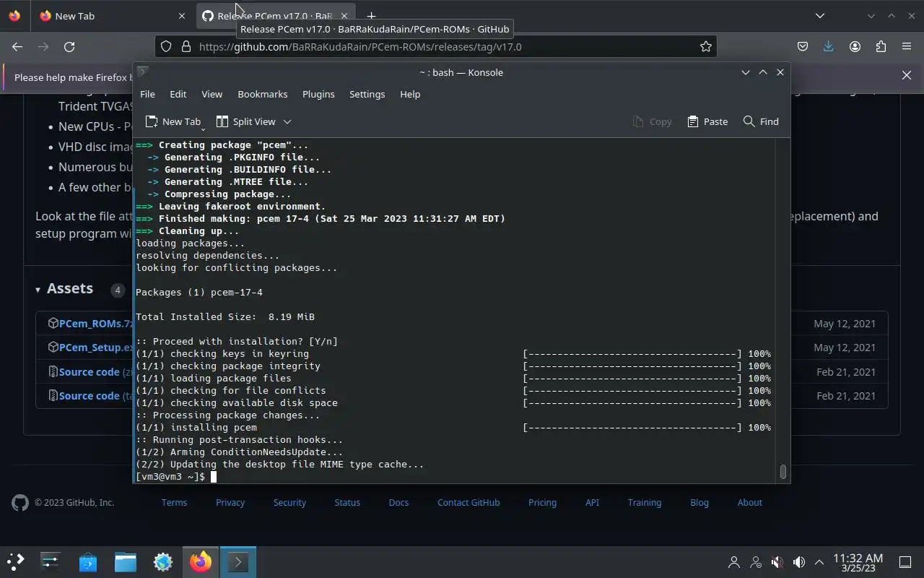Switch to the New Tab tab
This screenshot has width=924, height=578.
[x=113, y=16]
